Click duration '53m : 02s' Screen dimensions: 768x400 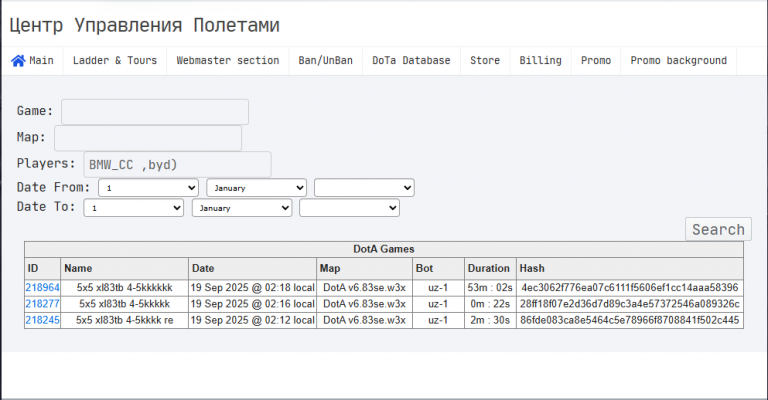click(490, 287)
